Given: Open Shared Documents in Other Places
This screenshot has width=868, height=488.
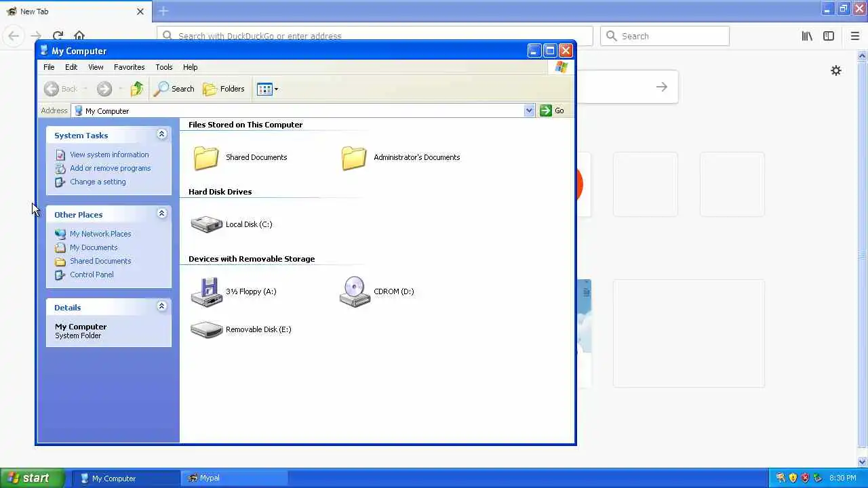Looking at the screenshot, I should 100,261.
